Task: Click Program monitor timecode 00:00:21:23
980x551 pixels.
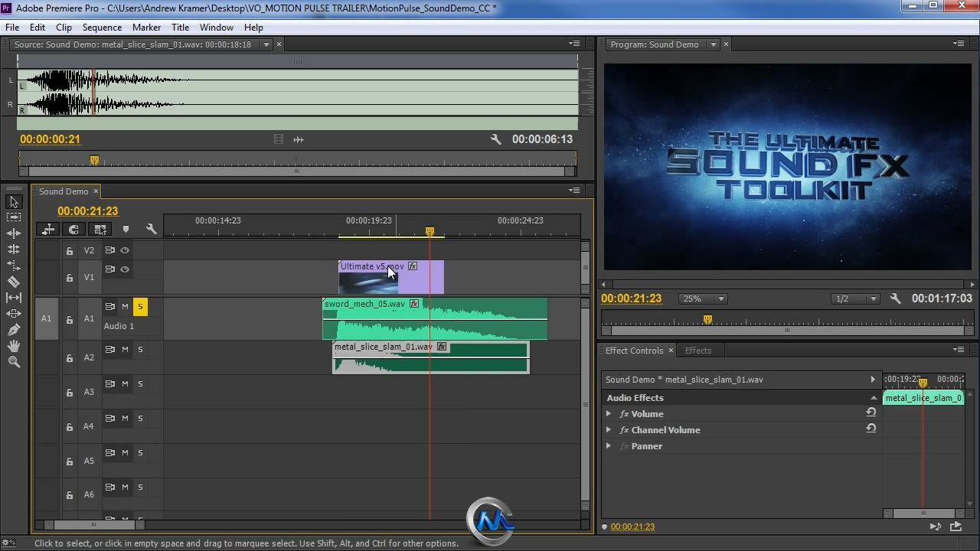Action: (x=632, y=298)
